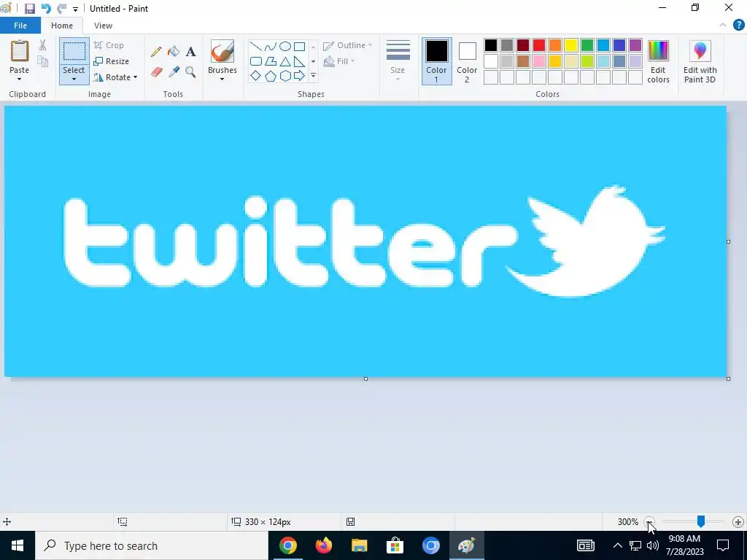Open the Paste dropdown arrow
The height and width of the screenshot is (560, 747).
20,79
